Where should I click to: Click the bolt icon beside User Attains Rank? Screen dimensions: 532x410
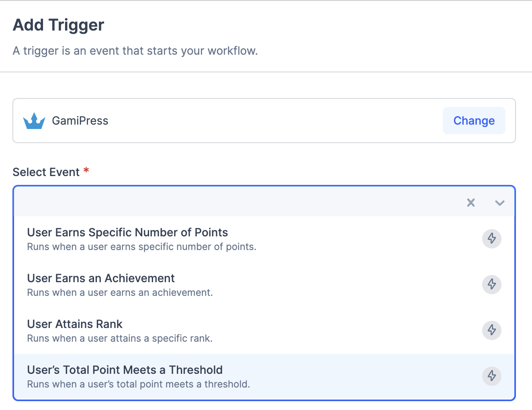tap(491, 330)
